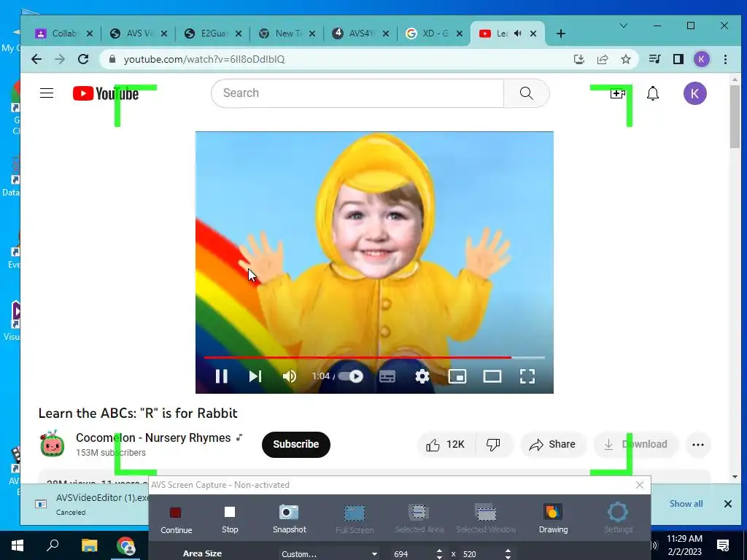Click the YouTube Search input field
Screen dimensions: 747x560
pyautogui.click(x=357, y=93)
